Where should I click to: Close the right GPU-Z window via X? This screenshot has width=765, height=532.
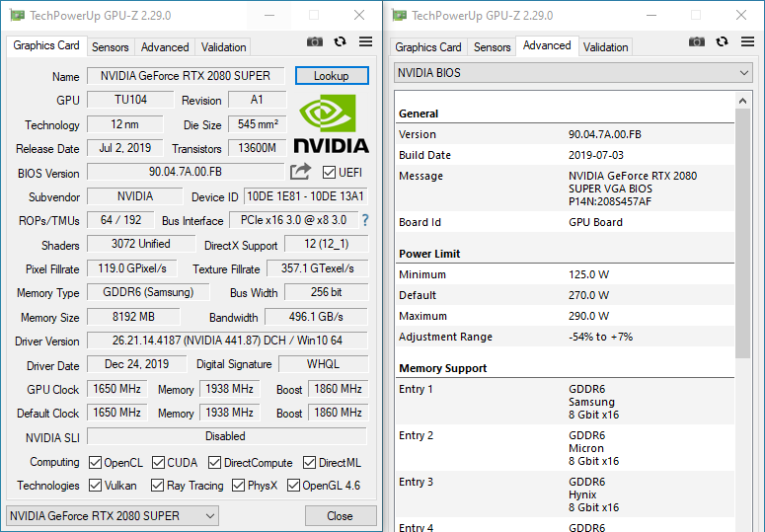pos(741,15)
